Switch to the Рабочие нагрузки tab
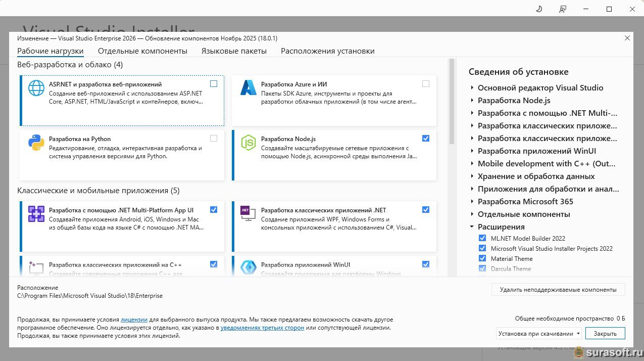 click(x=51, y=51)
